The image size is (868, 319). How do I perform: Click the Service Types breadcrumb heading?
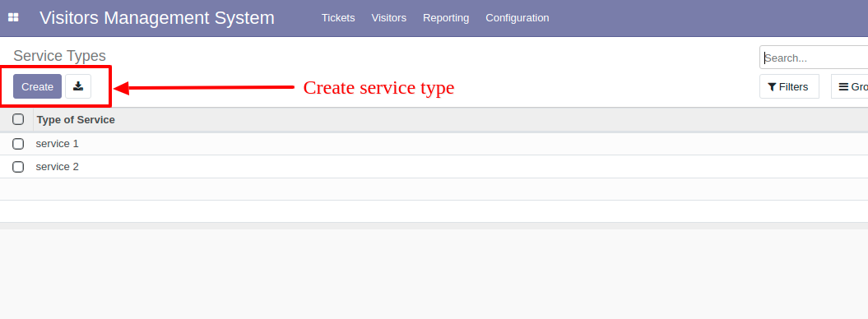(x=59, y=56)
